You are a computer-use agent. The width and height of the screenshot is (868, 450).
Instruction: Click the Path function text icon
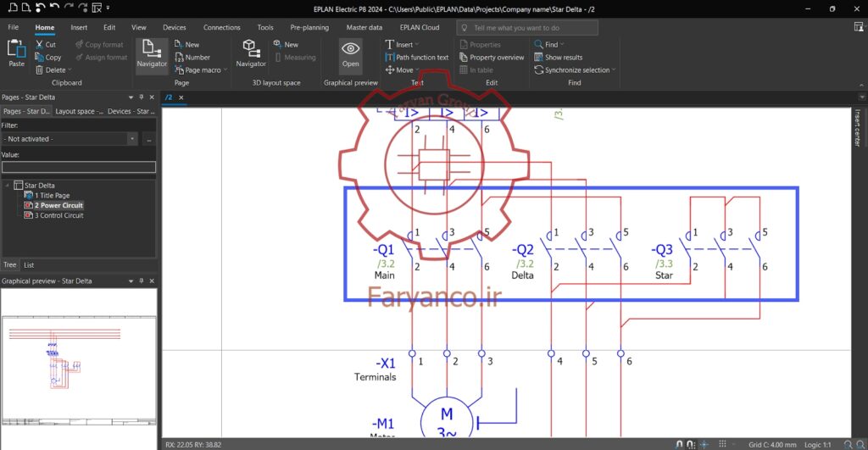pos(390,57)
